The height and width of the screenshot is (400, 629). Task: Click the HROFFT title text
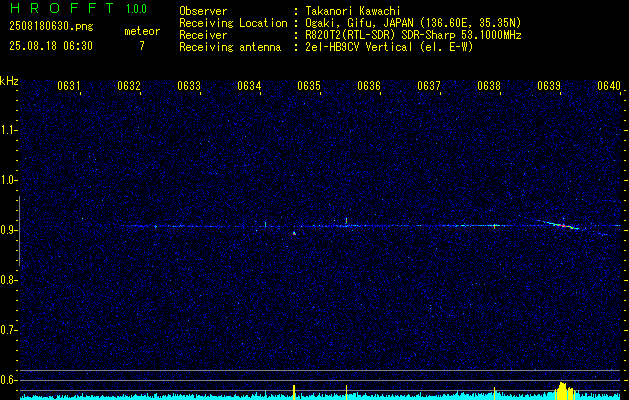(62, 8)
